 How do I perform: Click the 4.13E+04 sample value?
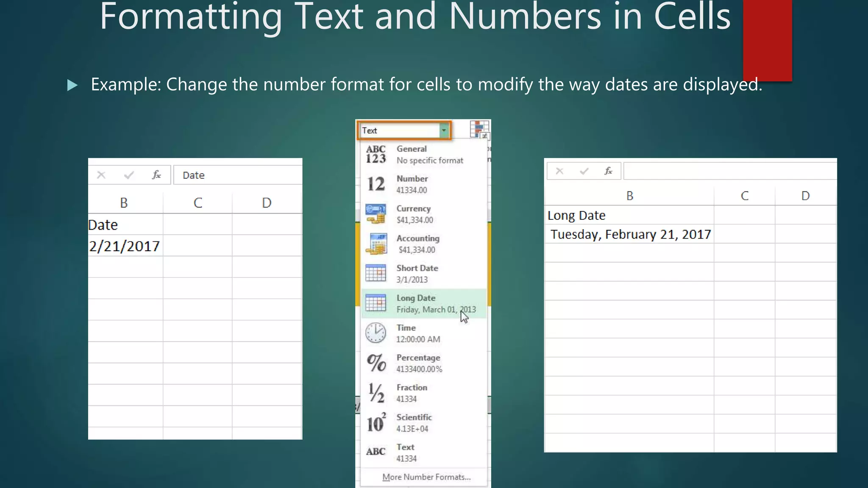(412, 429)
